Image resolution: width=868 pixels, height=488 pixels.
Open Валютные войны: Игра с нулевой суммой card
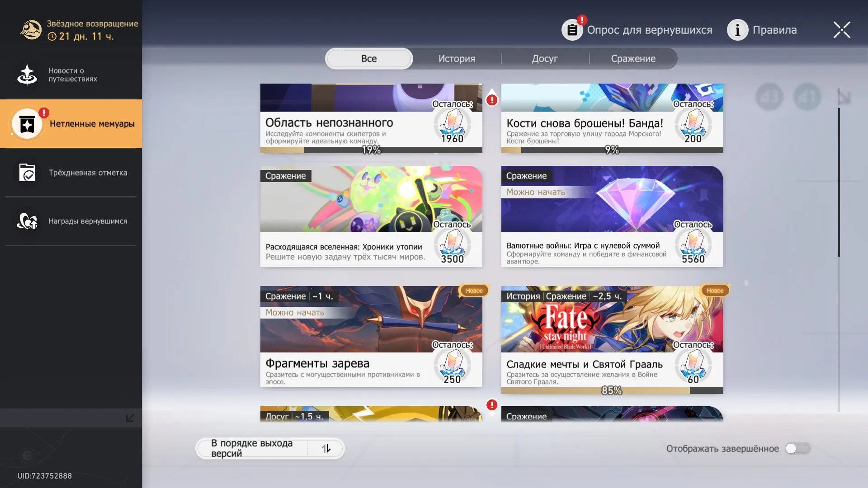click(x=612, y=216)
